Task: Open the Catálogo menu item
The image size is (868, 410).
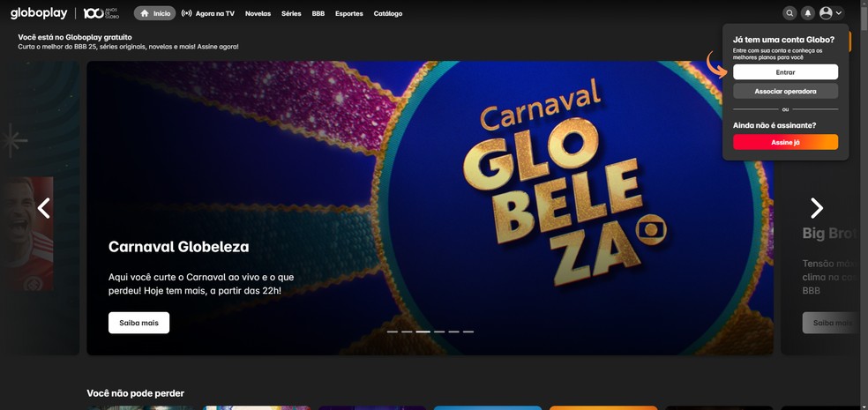Action: tap(388, 13)
